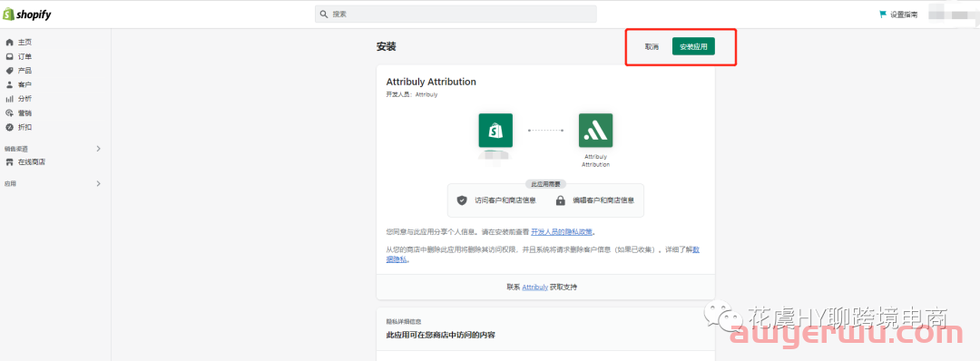Screen dimensions: 980x361
Task: Click the 此应用需要 label
Action: point(545,184)
